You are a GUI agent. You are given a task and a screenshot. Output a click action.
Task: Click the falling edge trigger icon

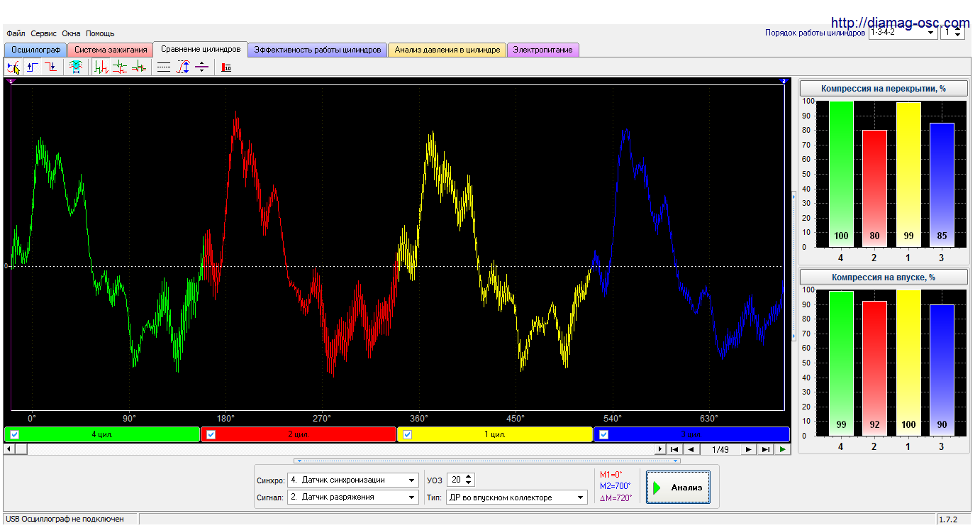point(51,67)
